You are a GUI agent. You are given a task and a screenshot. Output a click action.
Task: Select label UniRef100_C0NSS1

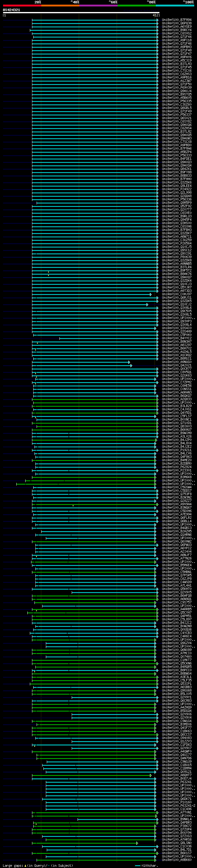pos(177,389)
